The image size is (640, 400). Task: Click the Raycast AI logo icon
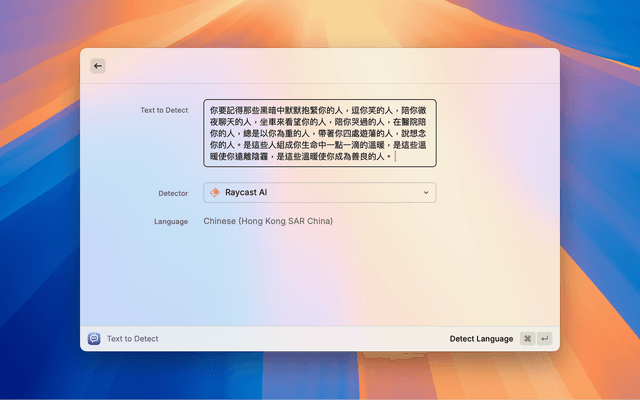pos(214,192)
